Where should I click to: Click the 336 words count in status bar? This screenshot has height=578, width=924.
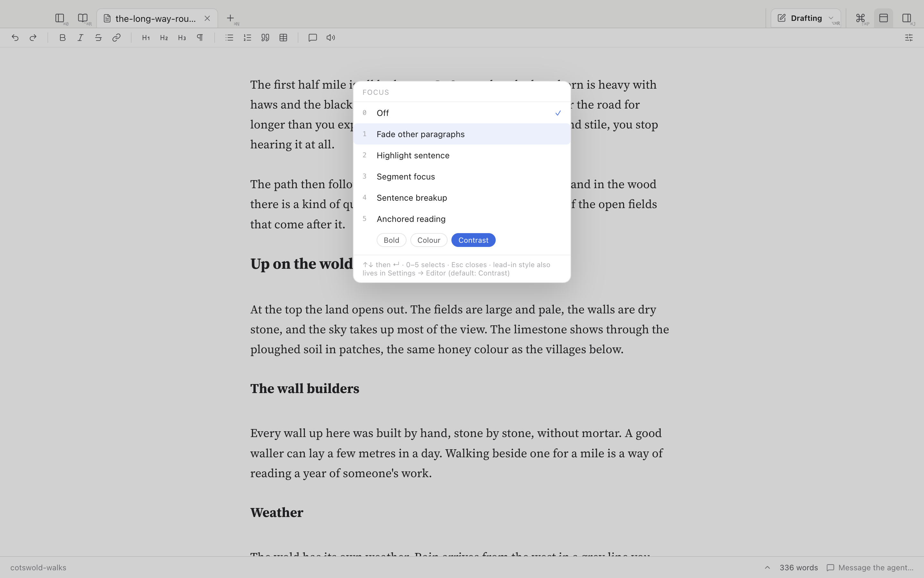(799, 567)
